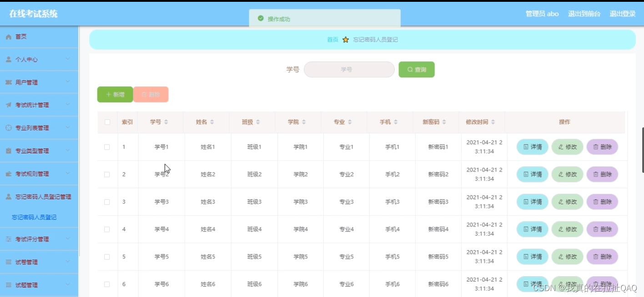The height and width of the screenshot is (297, 644).
Task: Sort 班级 column using its sort arrows
Action: click(258, 122)
